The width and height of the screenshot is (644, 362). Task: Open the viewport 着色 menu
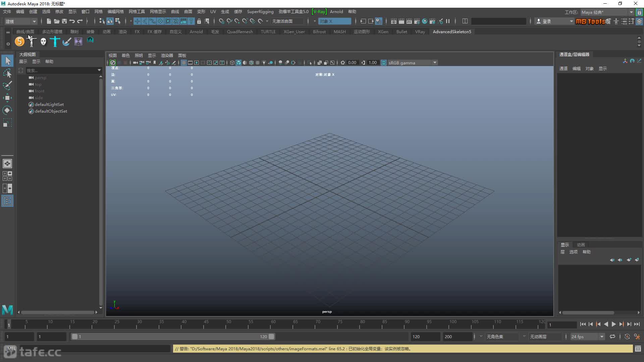pyautogui.click(x=125, y=55)
